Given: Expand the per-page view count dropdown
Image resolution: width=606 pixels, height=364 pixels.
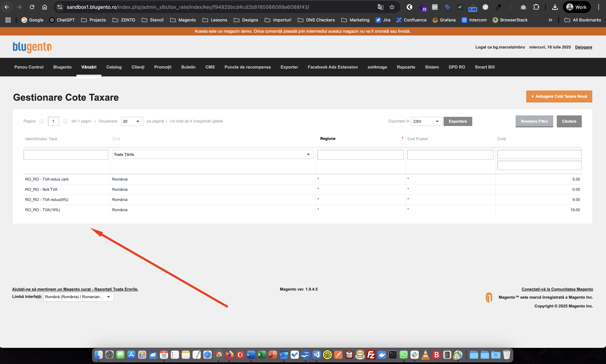Looking at the screenshot, I should click(x=132, y=121).
